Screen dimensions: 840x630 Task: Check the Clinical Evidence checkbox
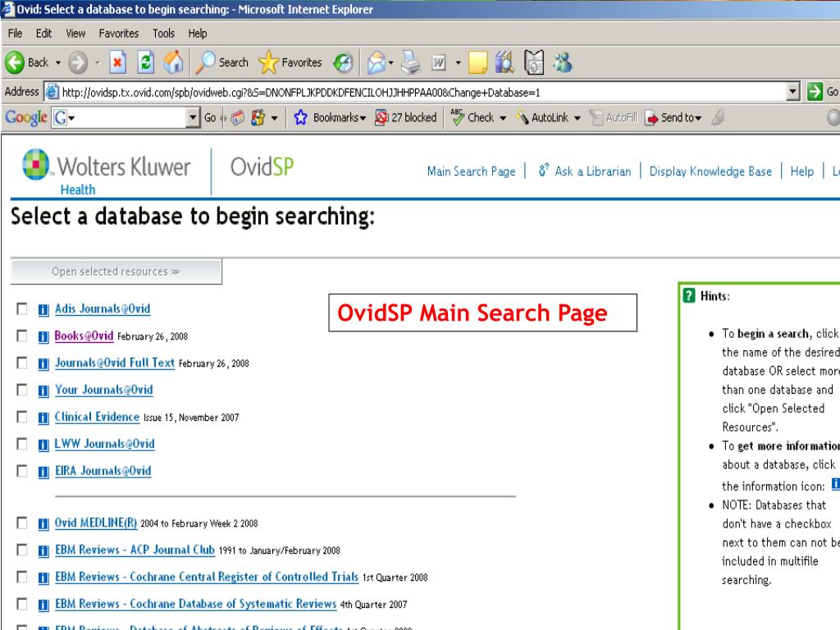[x=22, y=417]
